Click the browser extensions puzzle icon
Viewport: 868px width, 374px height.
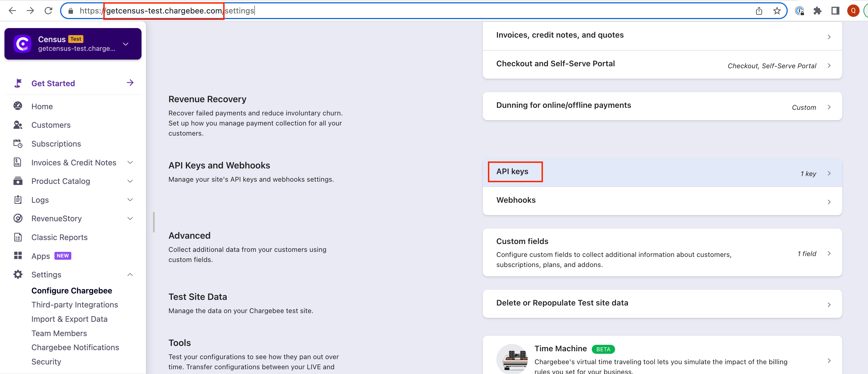point(817,11)
